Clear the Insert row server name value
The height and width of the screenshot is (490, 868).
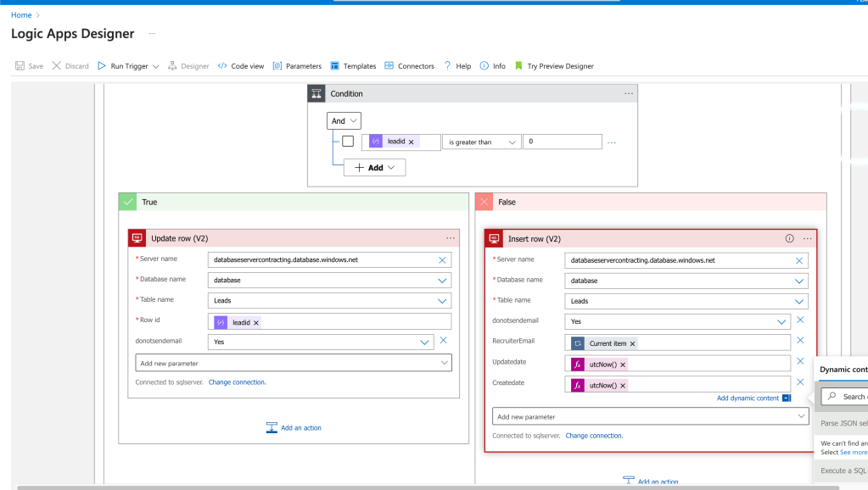[799, 260]
